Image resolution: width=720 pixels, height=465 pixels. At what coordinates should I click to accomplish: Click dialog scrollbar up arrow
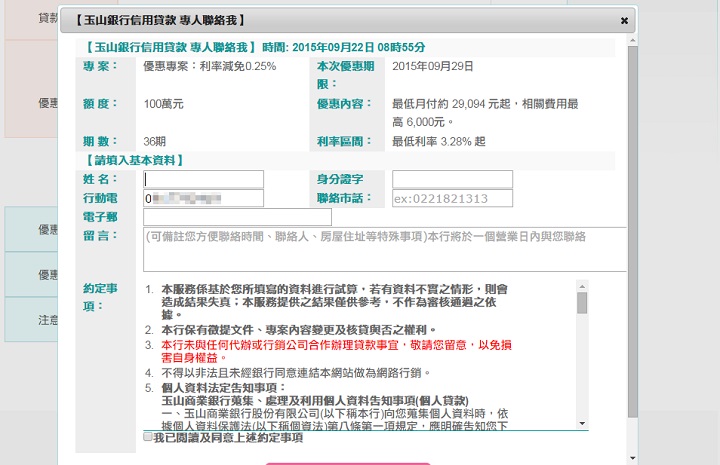[633, 41]
